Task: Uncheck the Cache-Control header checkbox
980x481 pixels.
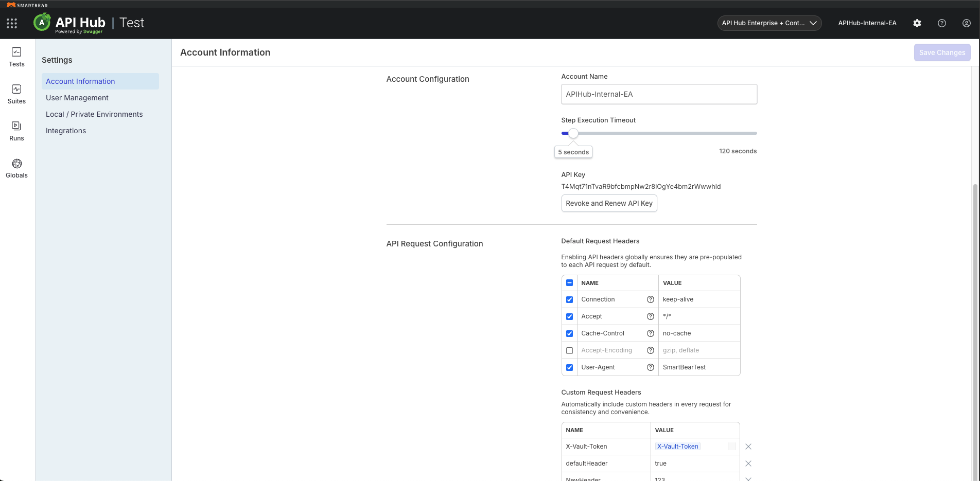Action: (x=569, y=333)
